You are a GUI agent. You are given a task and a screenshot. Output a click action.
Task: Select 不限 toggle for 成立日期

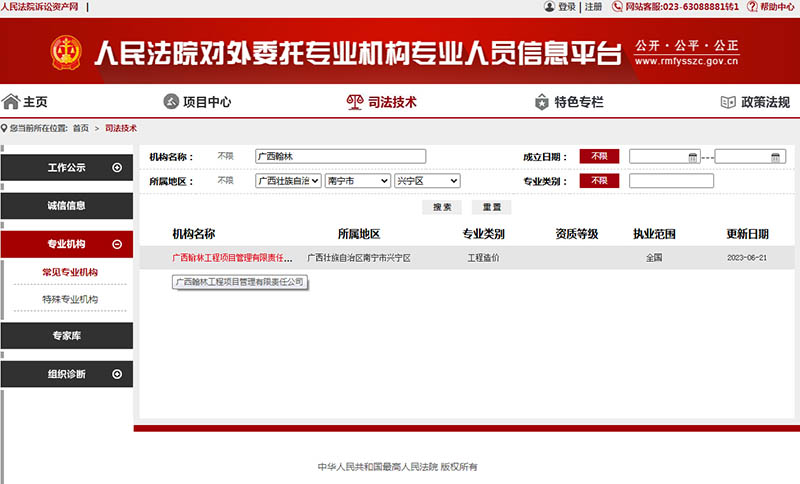[x=599, y=156]
